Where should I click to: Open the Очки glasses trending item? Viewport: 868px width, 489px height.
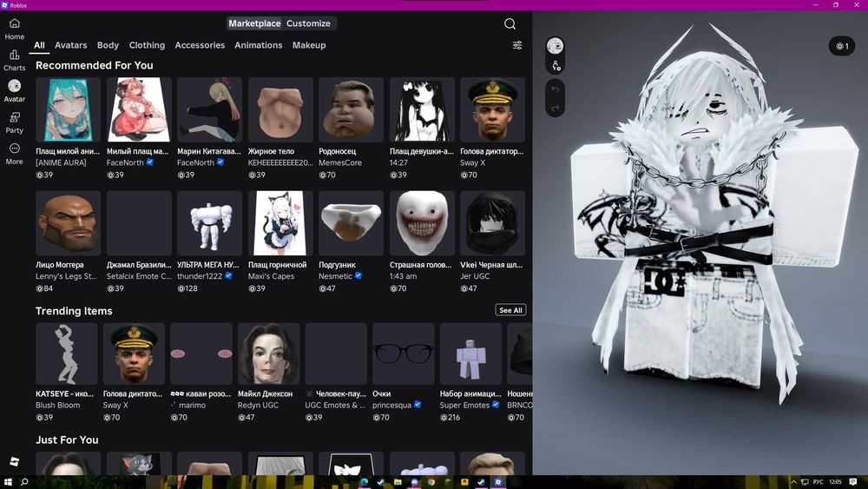click(x=404, y=354)
